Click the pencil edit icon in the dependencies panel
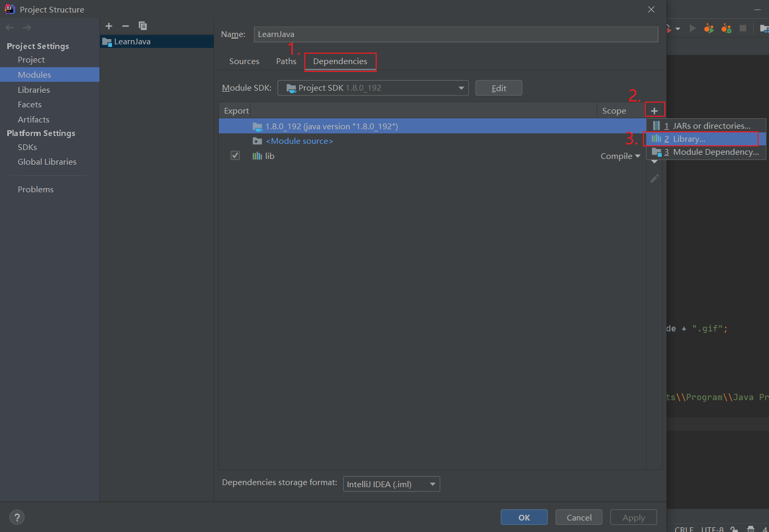Image resolution: width=769 pixels, height=532 pixels. point(654,178)
